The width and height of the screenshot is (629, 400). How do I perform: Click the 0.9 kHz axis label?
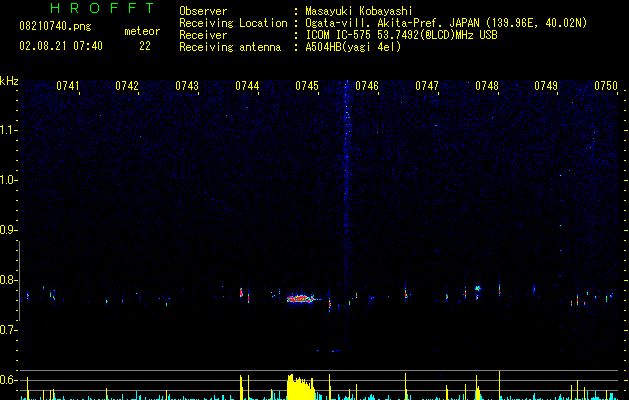pyautogui.click(x=8, y=230)
